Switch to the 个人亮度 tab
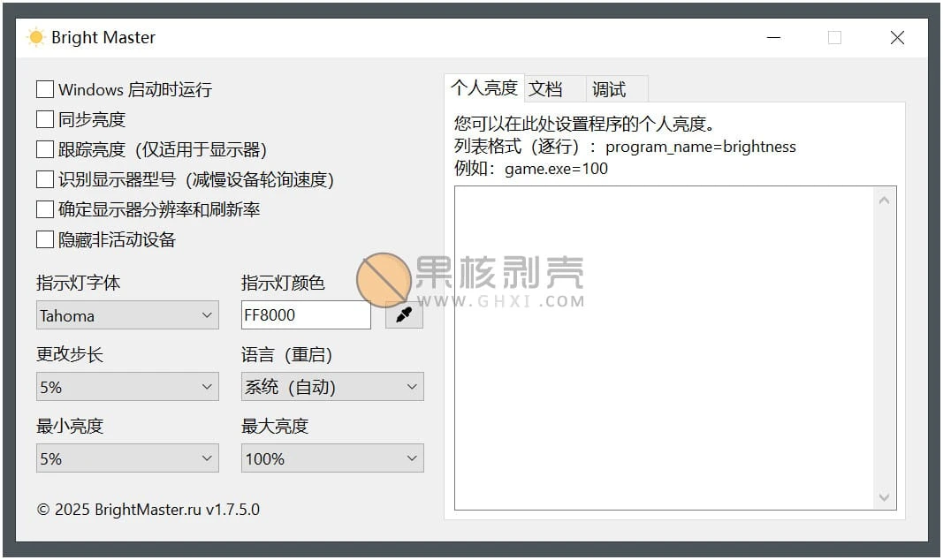Viewport: 943px width, 560px height. (484, 88)
